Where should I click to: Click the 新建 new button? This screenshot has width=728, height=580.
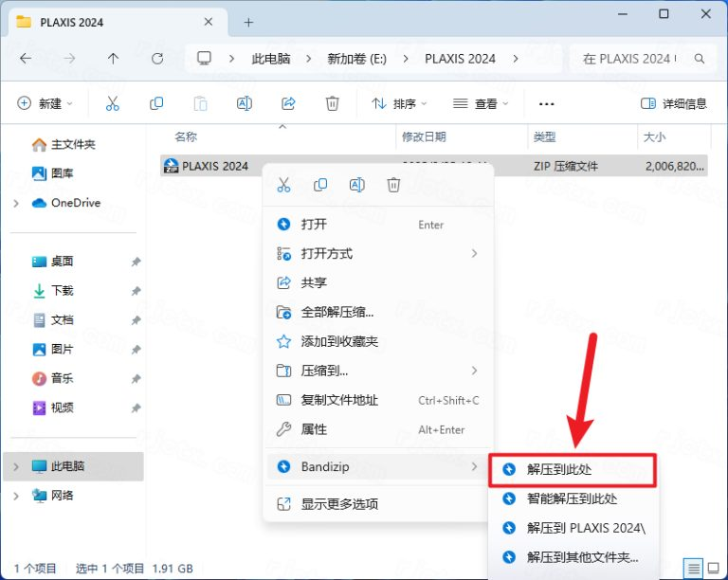(x=44, y=103)
